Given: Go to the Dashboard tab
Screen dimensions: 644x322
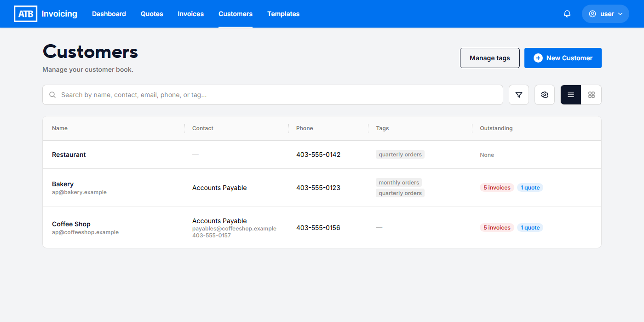Looking at the screenshot, I should [x=109, y=14].
